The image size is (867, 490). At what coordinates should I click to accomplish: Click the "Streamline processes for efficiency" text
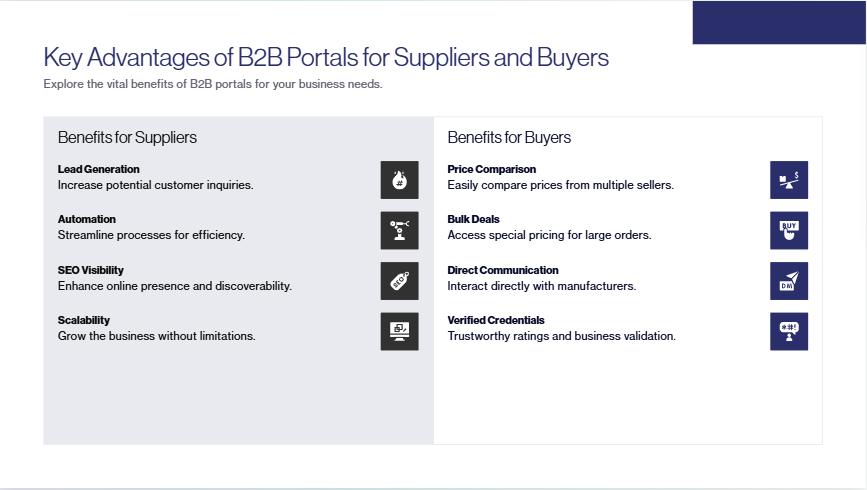151,235
